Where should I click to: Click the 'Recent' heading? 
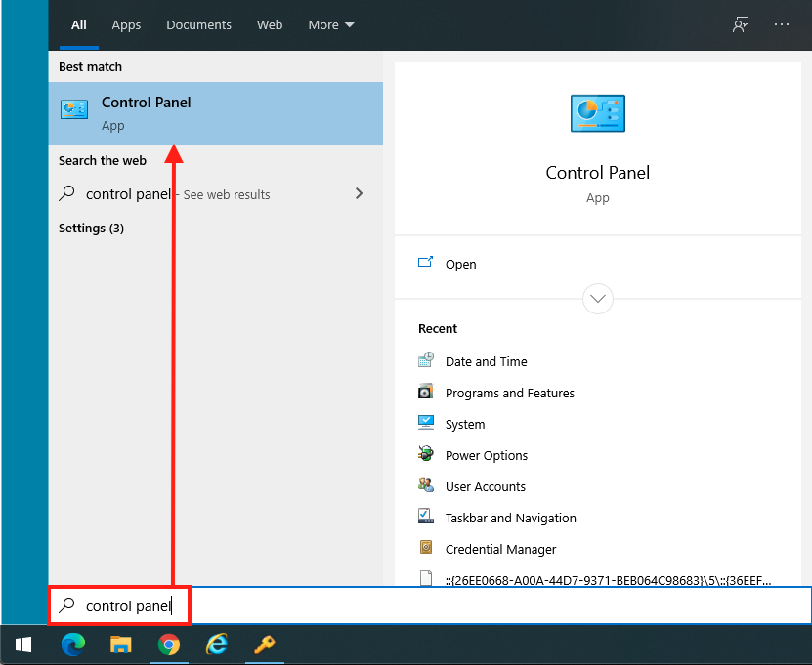[438, 329]
